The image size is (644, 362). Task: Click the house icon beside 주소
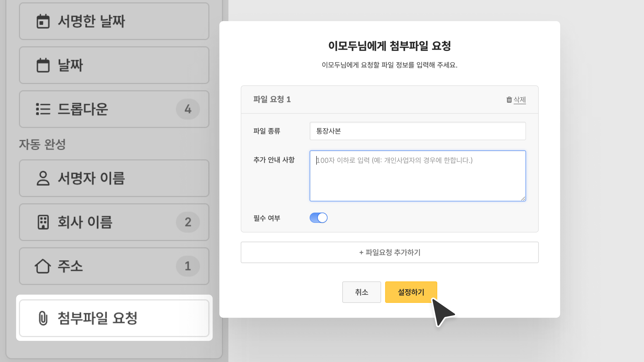click(43, 266)
